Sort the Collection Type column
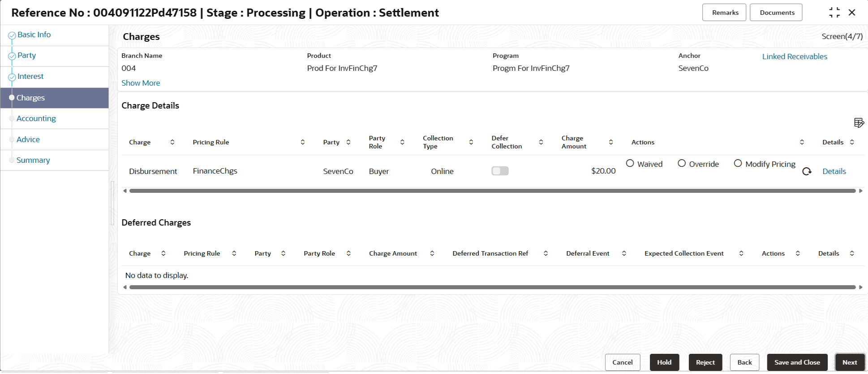The height and width of the screenshot is (374, 868). coord(471,142)
